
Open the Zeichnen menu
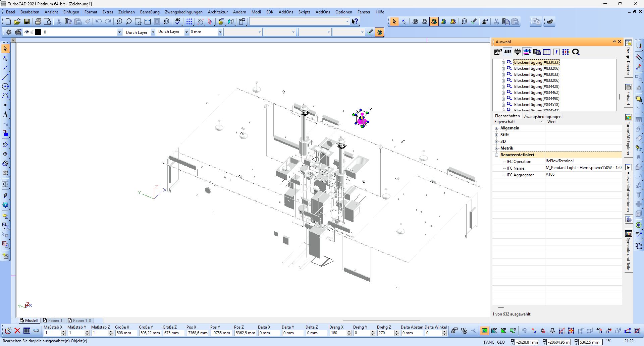tap(126, 12)
